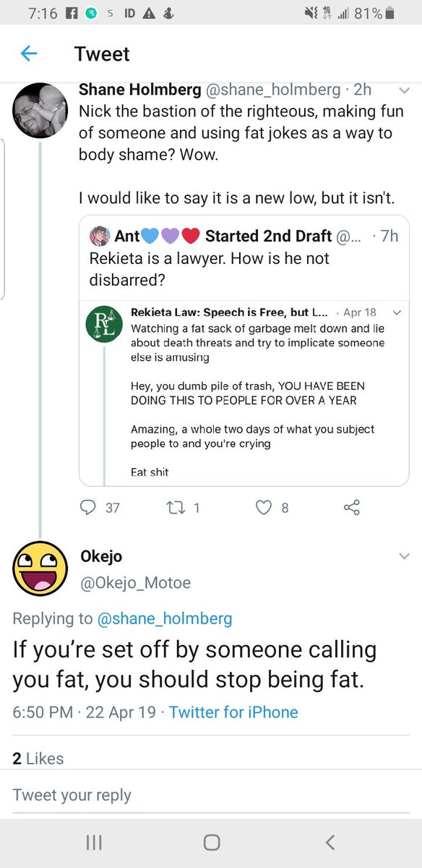Open chevron menu on Rekieta Law tweet

(x=395, y=313)
